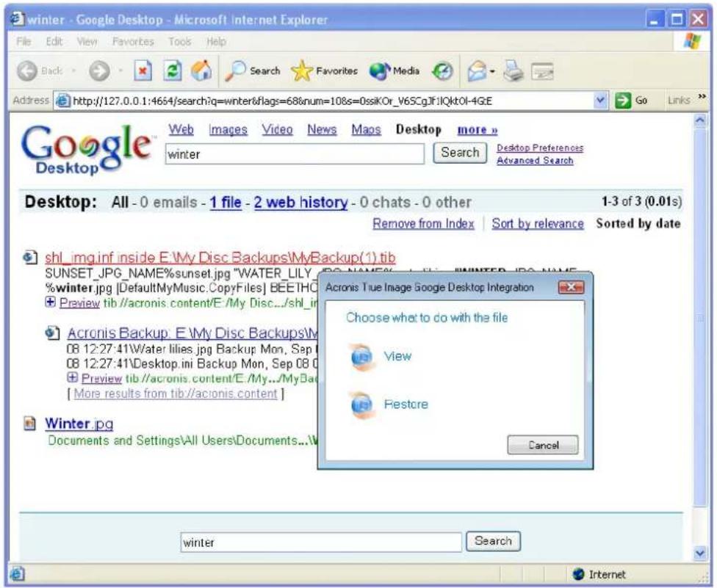Image resolution: width=717 pixels, height=588 pixels.
Task: Open the more » link
Action: tap(478, 130)
